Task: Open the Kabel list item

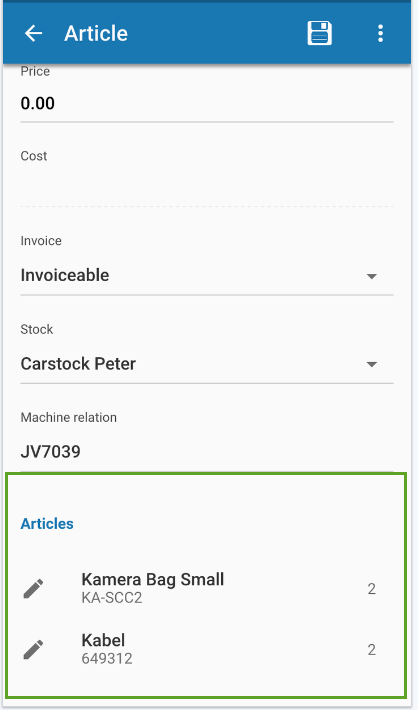Action: coord(207,650)
